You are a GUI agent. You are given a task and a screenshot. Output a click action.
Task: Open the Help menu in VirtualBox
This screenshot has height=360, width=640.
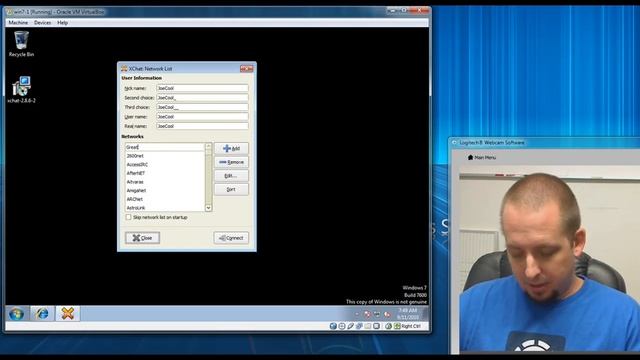(62, 22)
